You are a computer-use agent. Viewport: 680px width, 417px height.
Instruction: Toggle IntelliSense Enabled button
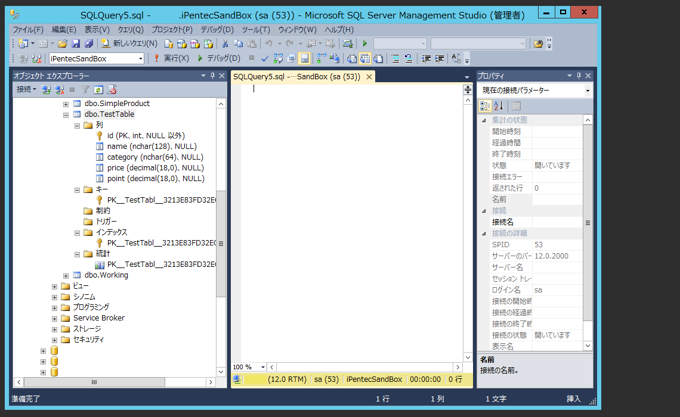coord(304,59)
